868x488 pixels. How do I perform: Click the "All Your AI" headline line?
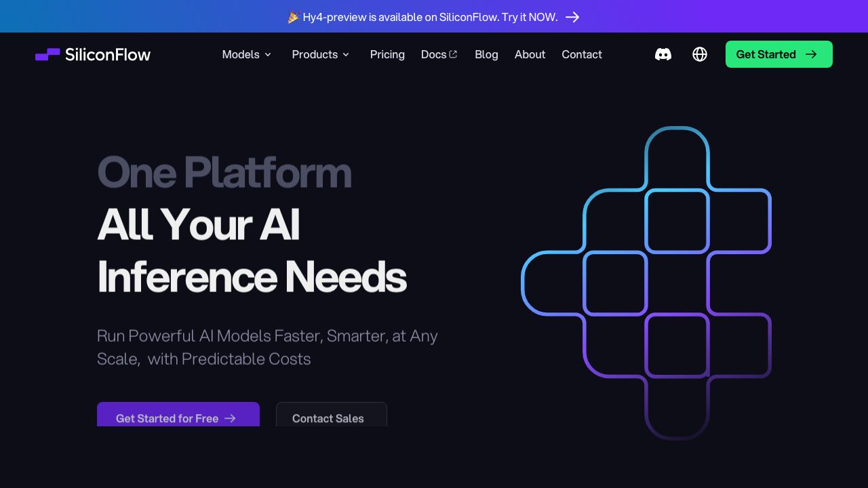(199, 224)
